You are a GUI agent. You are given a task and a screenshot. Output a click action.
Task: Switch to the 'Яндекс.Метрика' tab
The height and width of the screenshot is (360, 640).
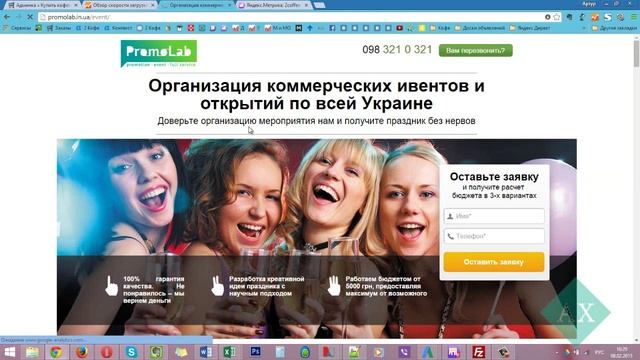[273, 5]
